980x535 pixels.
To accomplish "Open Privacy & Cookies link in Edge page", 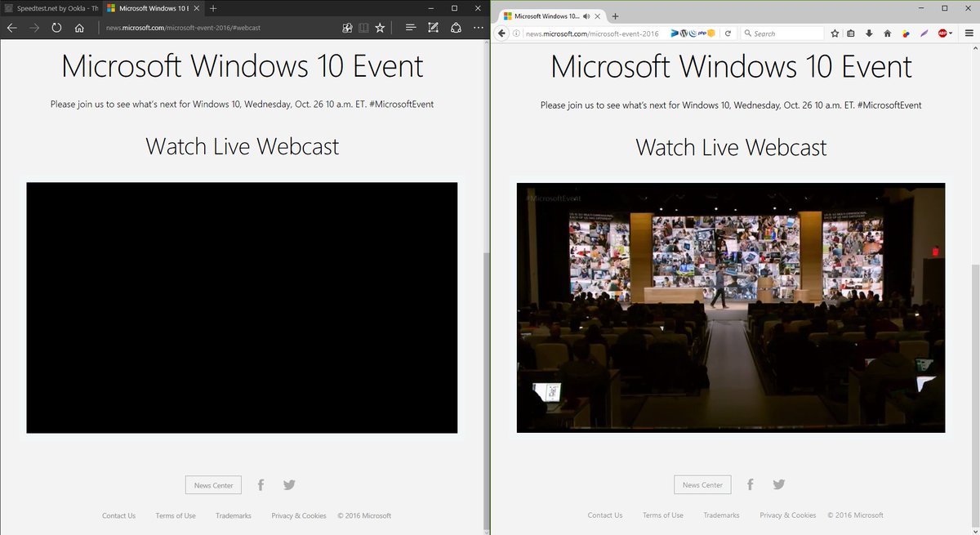I will (x=299, y=515).
